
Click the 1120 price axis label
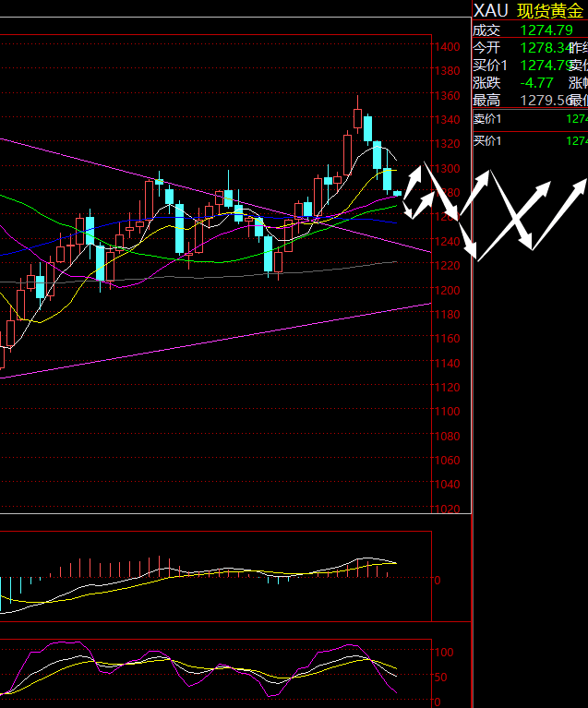[x=447, y=387]
